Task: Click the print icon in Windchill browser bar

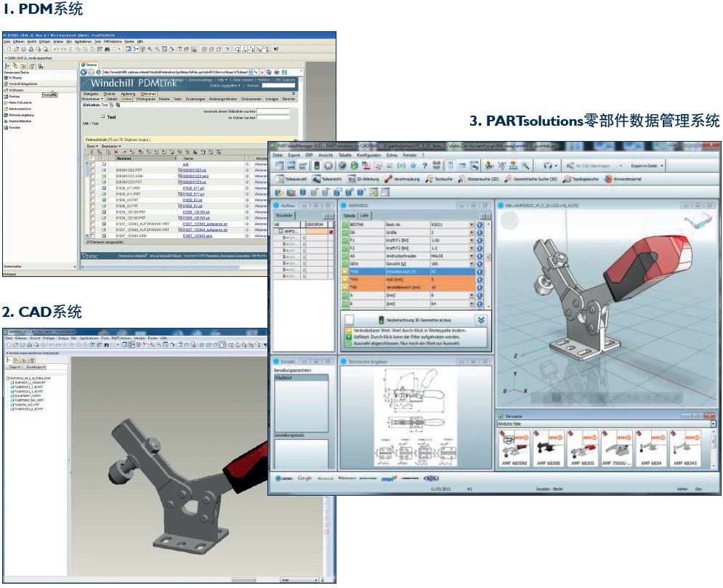Action: 277,73
